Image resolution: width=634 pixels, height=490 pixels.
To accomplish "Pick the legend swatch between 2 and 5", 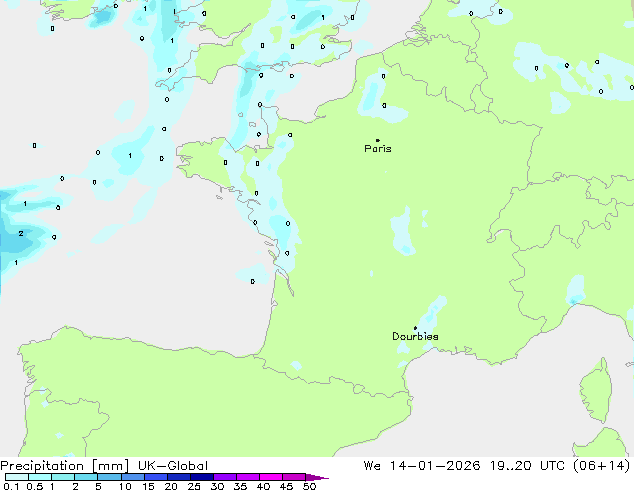I will coord(86,477).
